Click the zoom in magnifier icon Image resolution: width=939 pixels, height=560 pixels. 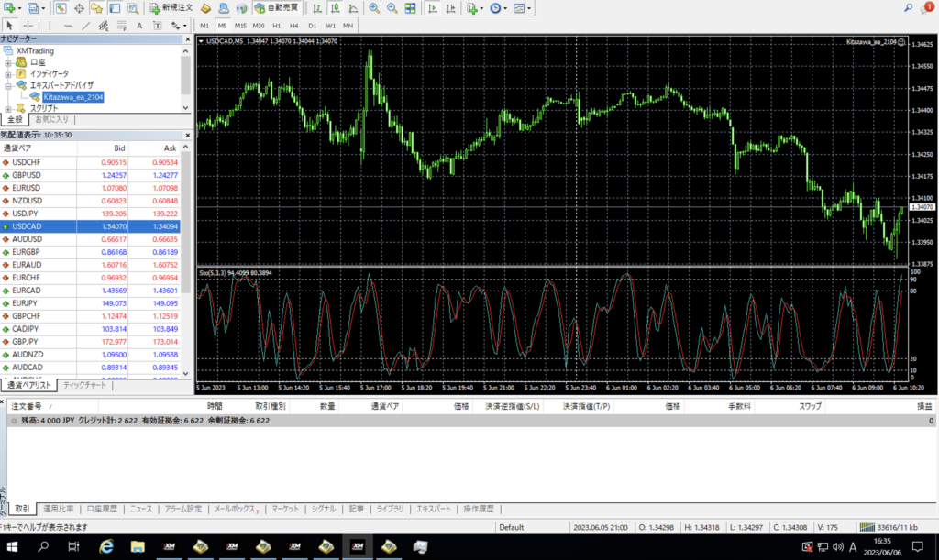coord(374,8)
